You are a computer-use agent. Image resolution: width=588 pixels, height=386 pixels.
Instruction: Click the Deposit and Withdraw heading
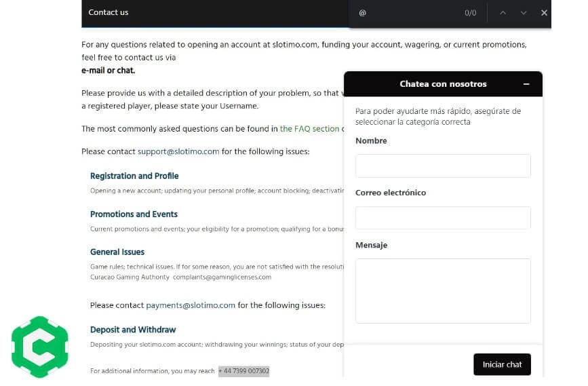(x=133, y=330)
